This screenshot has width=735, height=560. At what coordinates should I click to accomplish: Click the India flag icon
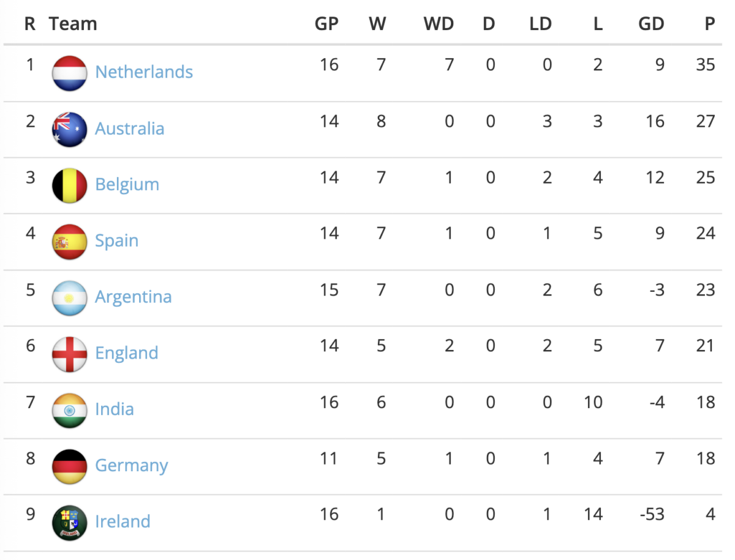(x=69, y=410)
